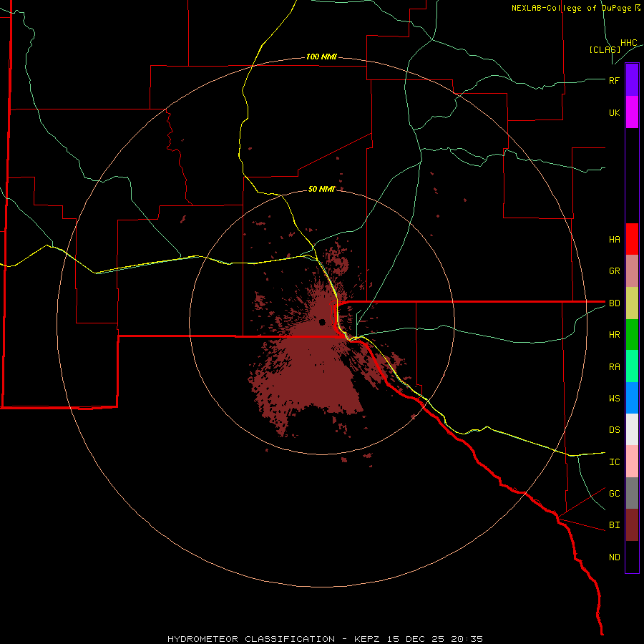Click the GR legend label

pyautogui.click(x=614, y=271)
